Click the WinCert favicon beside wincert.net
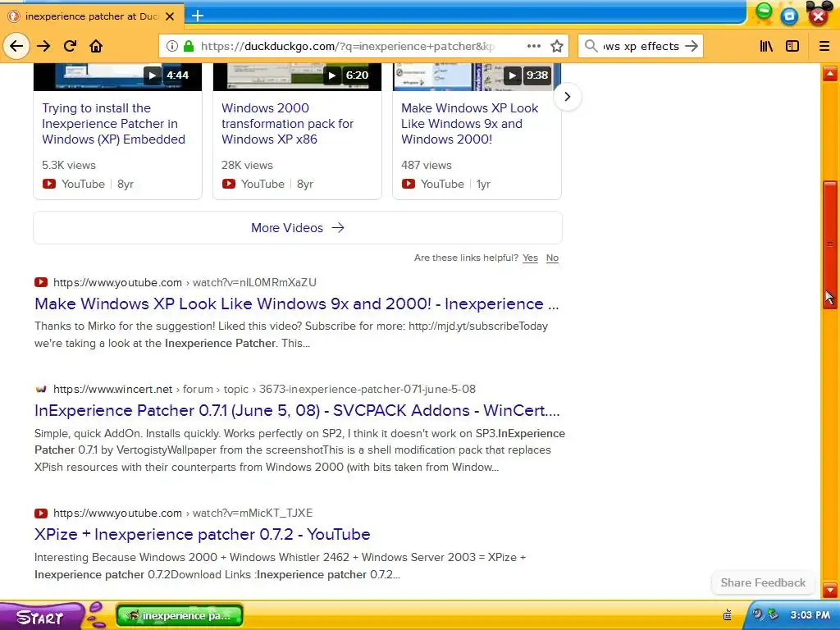Viewport: 840px width, 630px height. tap(41, 389)
